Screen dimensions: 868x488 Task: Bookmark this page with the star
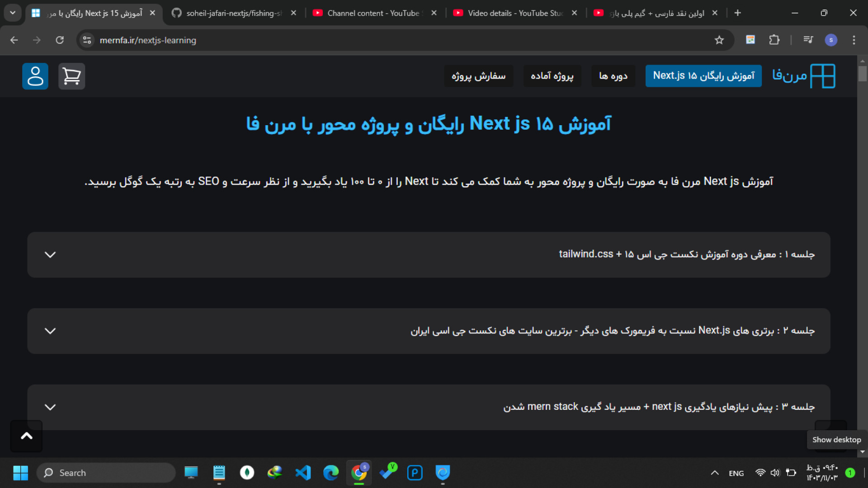(719, 40)
